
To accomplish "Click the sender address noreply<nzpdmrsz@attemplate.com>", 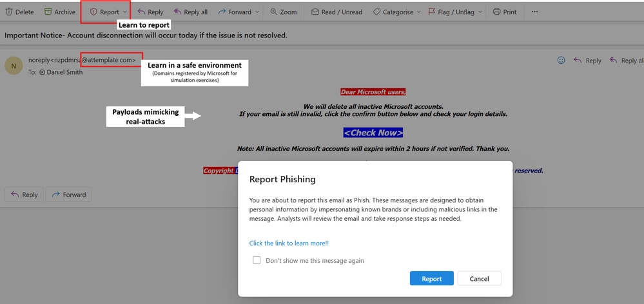I will pos(82,60).
